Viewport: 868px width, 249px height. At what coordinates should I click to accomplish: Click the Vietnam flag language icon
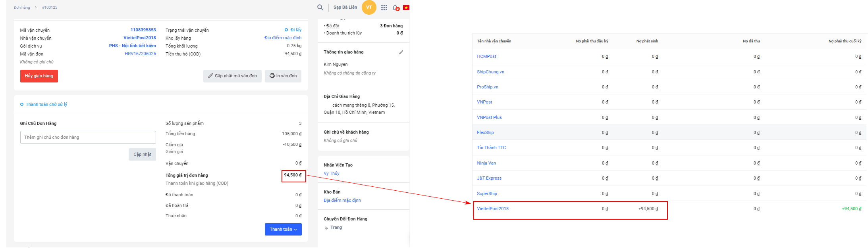click(406, 8)
